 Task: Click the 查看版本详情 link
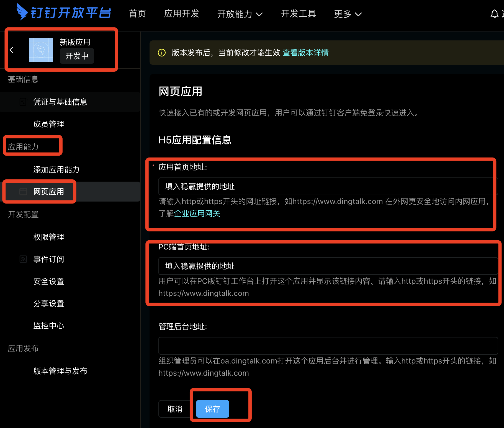coord(305,53)
